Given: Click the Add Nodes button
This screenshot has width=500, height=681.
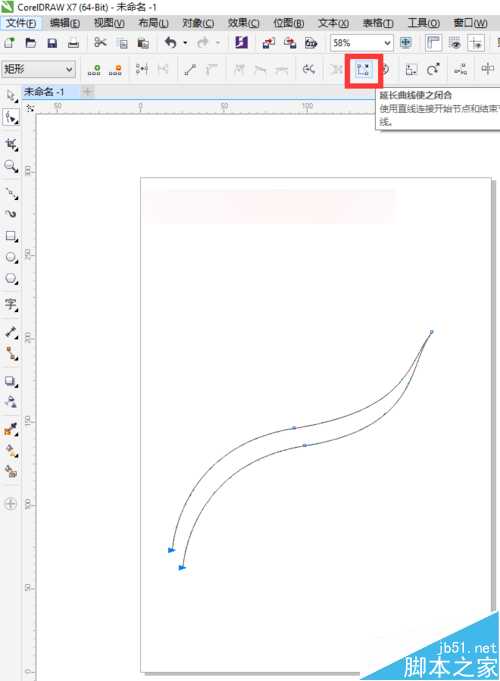Looking at the screenshot, I should tap(94, 70).
